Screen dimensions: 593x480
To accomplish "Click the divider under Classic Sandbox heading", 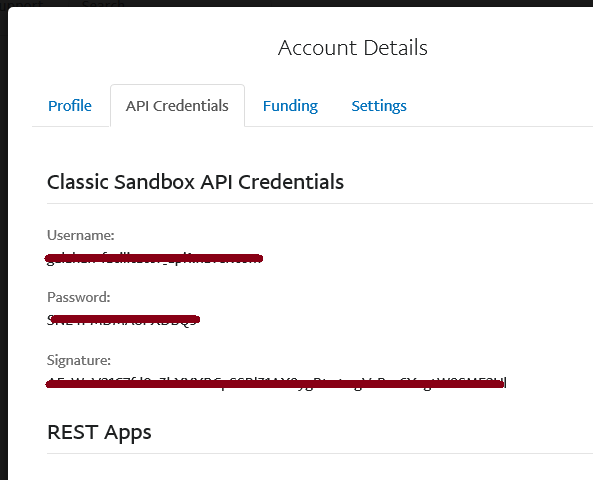I will point(320,203).
